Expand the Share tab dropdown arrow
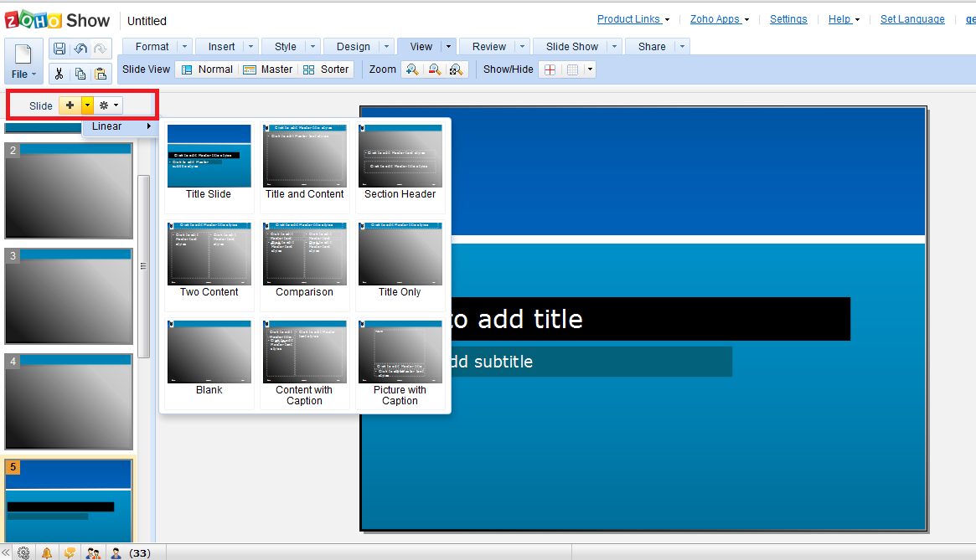Image resolution: width=976 pixels, height=560 pixels. [682, 47]
